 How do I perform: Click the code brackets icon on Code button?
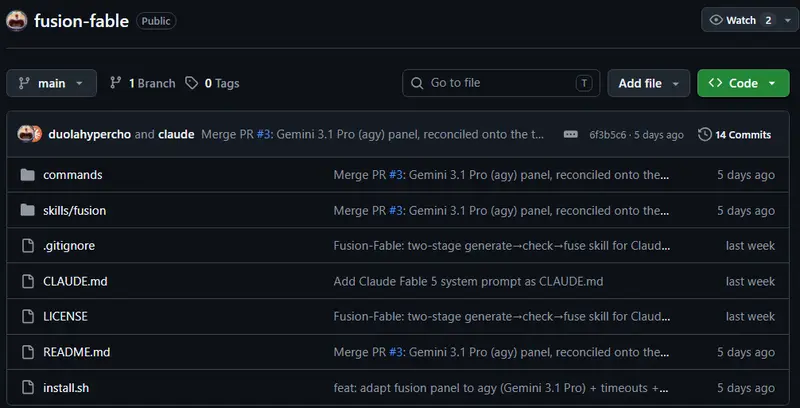[x=715, y=83]
